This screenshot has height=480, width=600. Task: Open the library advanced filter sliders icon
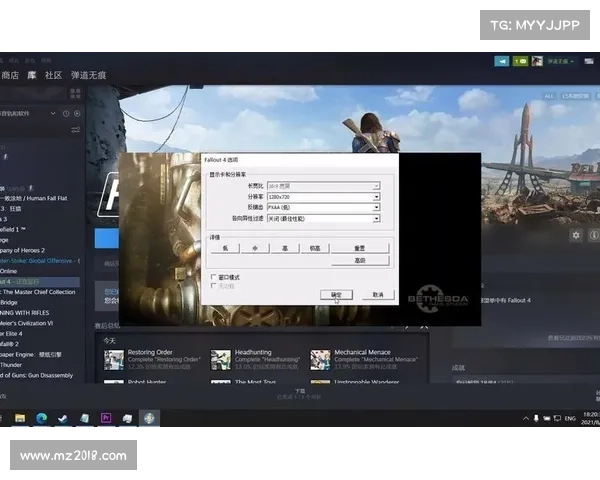[75, 130]
